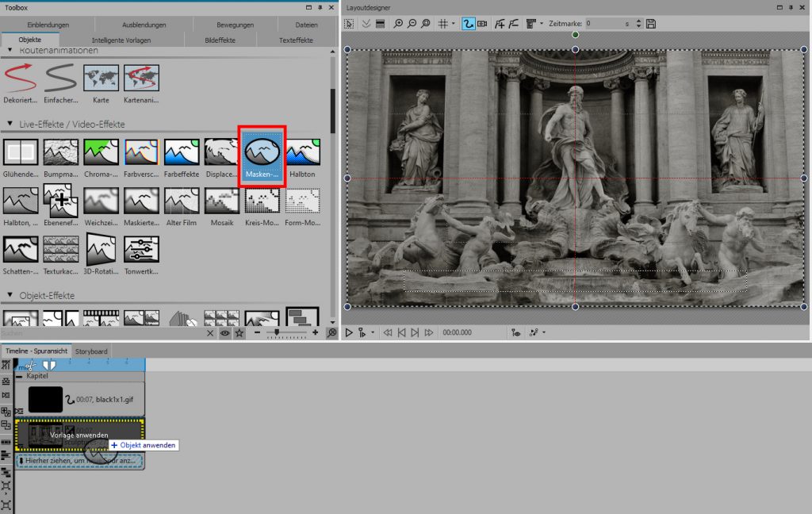Toggle the favorites star filter in Toolbox

239,333
